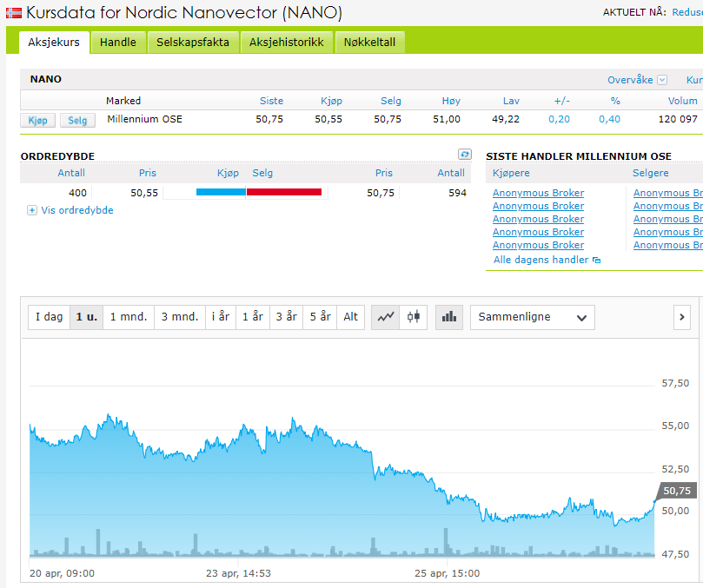Select the Aksjekurs tab
The height and width of the screenshot is (588, 703).
54,43
